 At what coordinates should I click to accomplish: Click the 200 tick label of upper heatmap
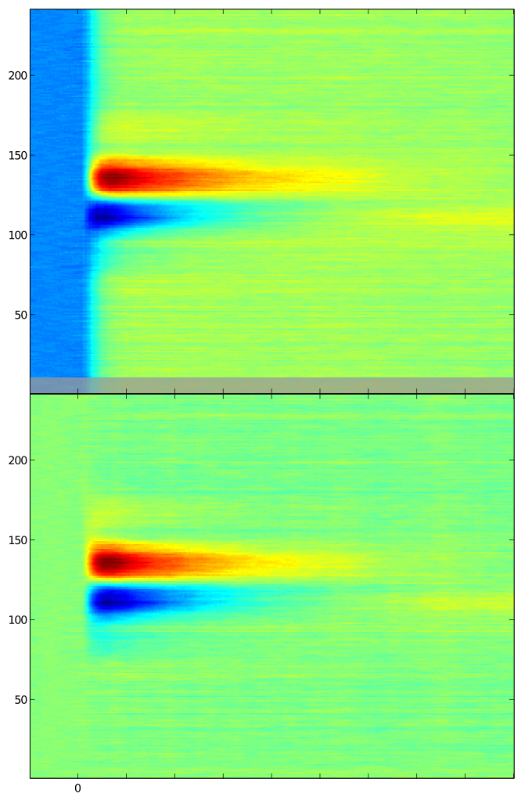(18, 76)
